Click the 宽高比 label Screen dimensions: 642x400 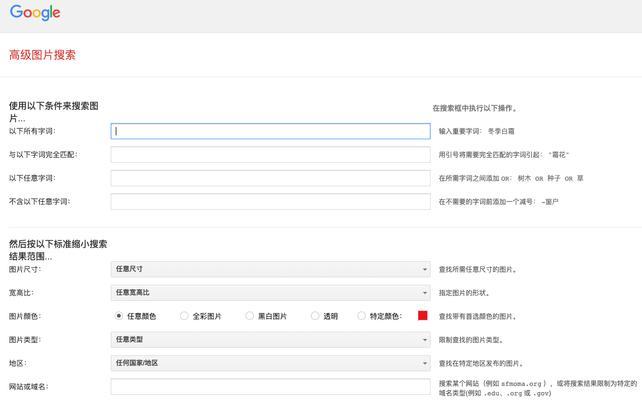click(21, 293)
